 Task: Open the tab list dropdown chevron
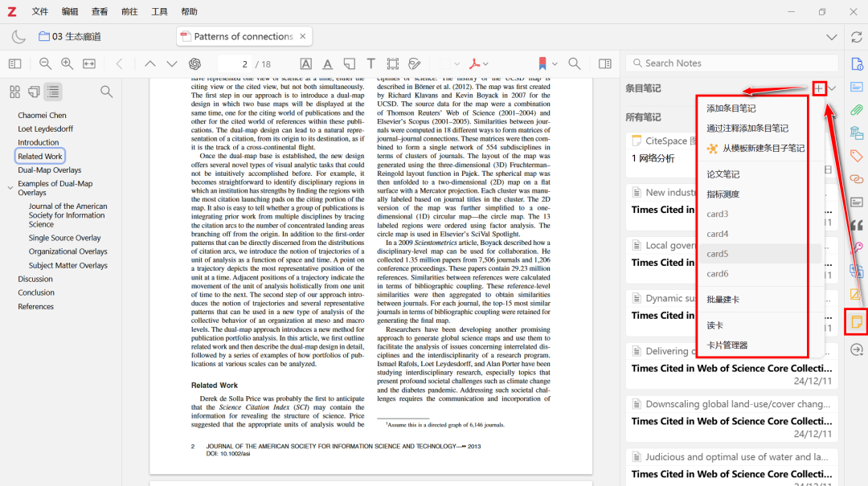pos(831,37)
